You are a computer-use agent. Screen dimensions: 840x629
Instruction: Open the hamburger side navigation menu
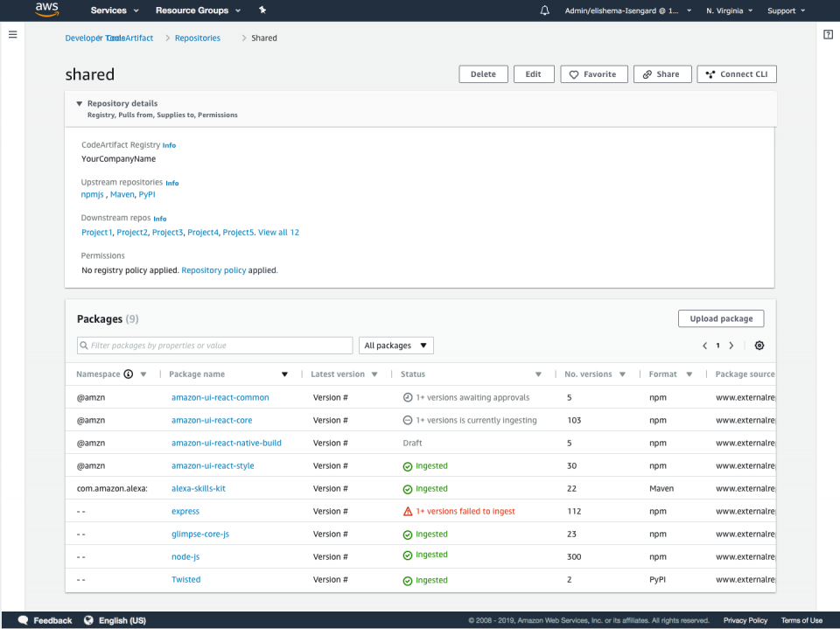(13, 35)
